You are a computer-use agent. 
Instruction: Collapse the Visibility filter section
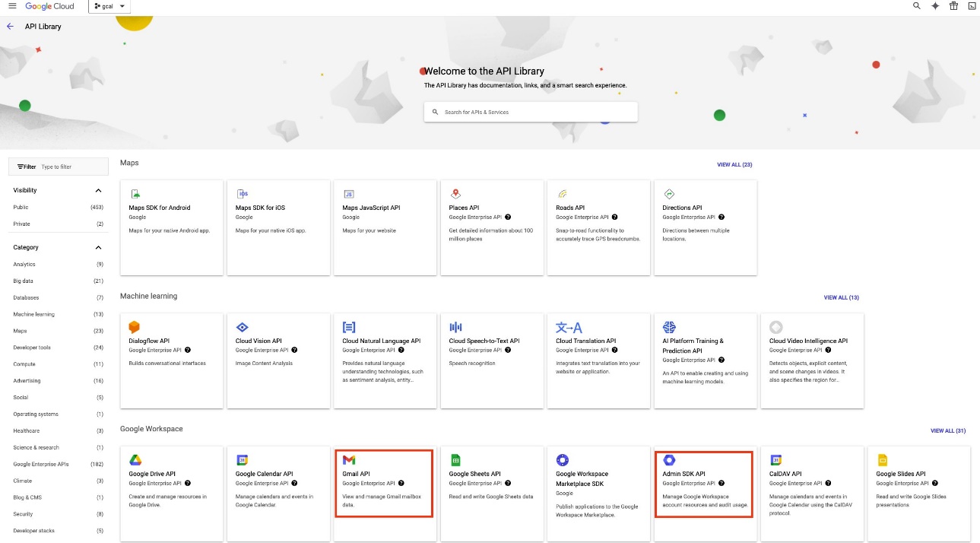click(x=98, y=190)
